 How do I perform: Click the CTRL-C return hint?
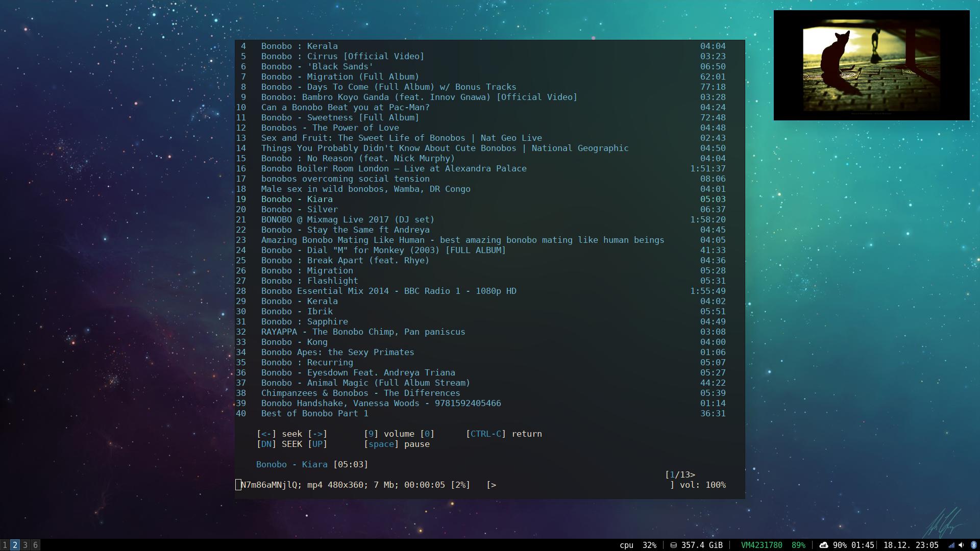click(x=504, y=434)
